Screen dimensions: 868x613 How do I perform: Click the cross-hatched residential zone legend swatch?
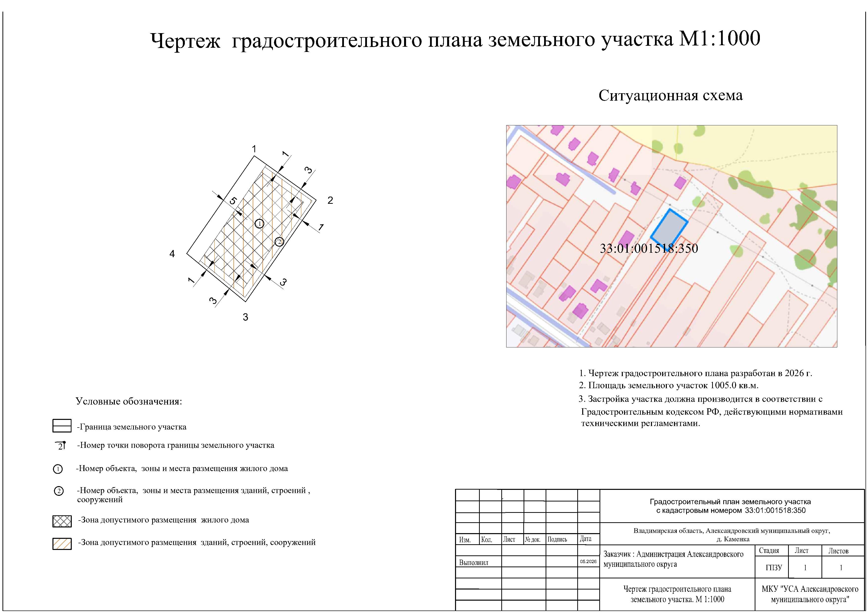pyautogui.click(x=62, y=521)
